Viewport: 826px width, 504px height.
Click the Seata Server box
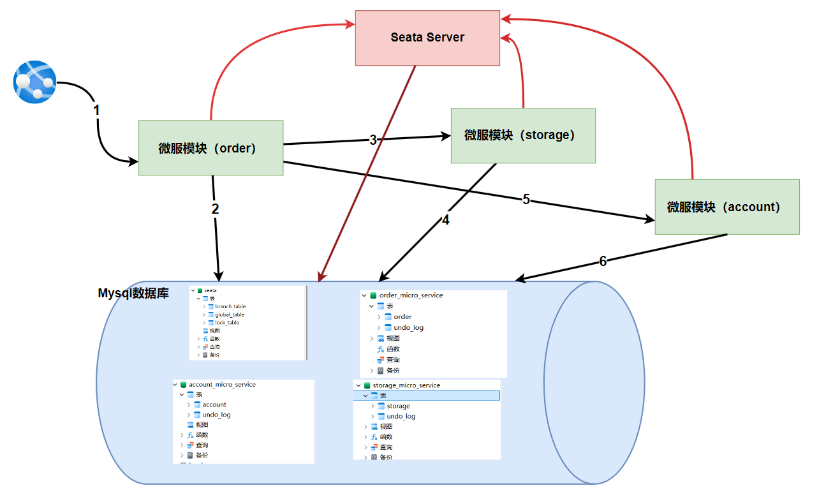[x=427, y=38]
